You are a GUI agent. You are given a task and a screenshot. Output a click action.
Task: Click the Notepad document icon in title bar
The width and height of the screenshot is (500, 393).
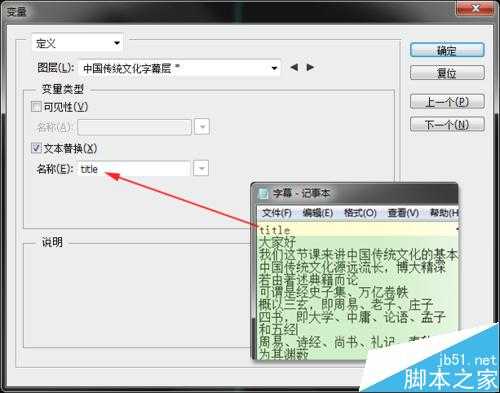pyautogui.click(x=263, y=193)
